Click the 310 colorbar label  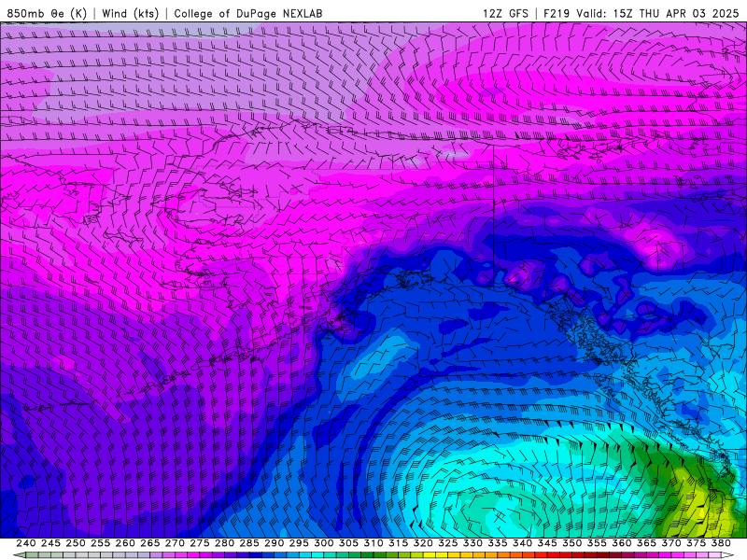373,543
